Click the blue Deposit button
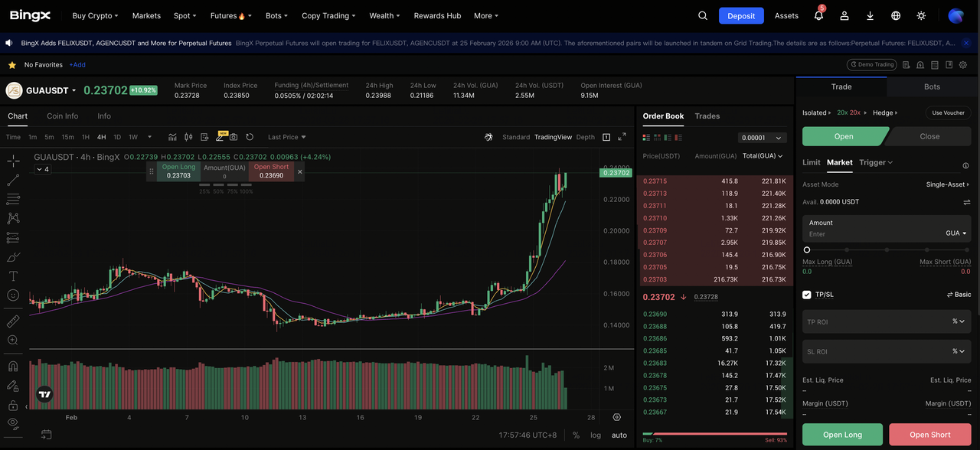Viewport: 980px width, 450px height. click(x=740, y=16)
